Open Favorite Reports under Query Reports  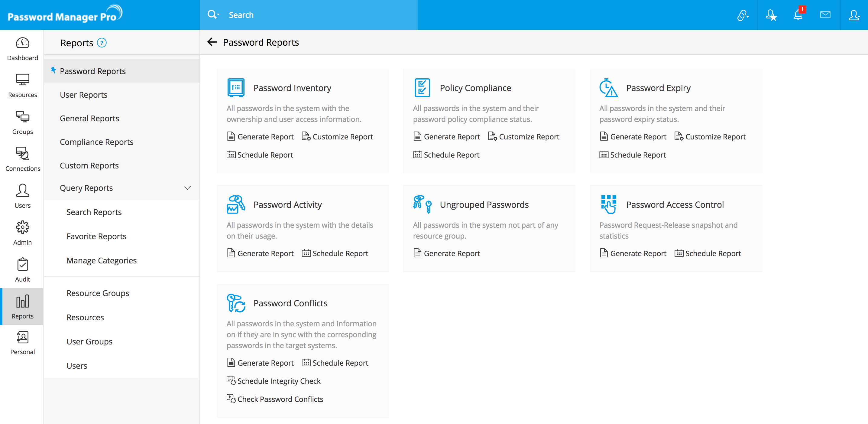pyautogui.click(x=96, y=236)
